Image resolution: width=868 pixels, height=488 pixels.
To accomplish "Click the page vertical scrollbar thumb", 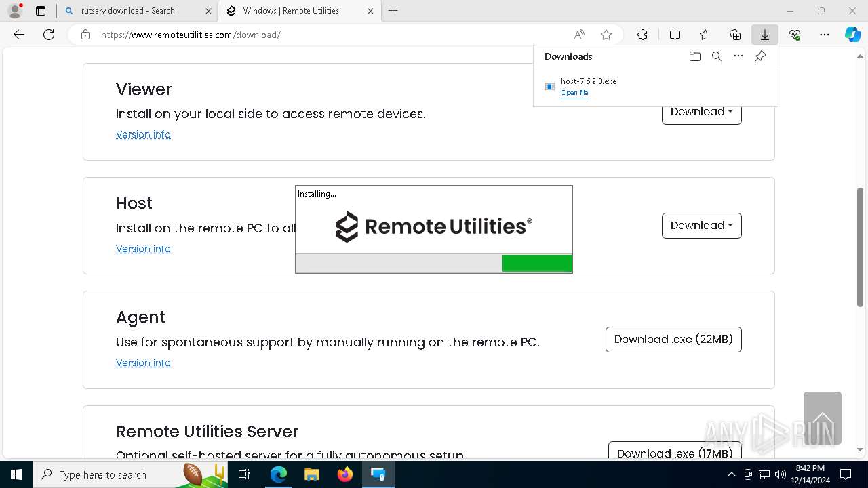I will tap(860, 247).
